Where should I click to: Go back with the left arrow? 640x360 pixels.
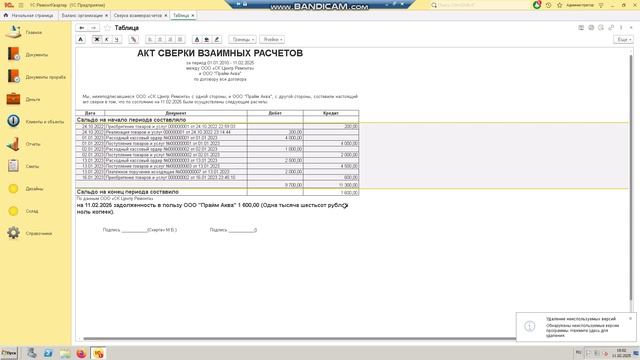(82, 28)
